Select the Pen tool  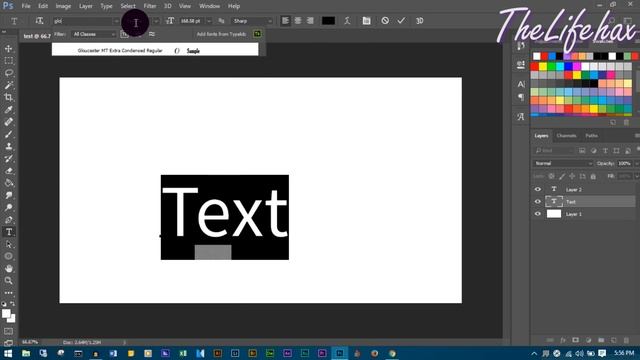pos(9,220)
